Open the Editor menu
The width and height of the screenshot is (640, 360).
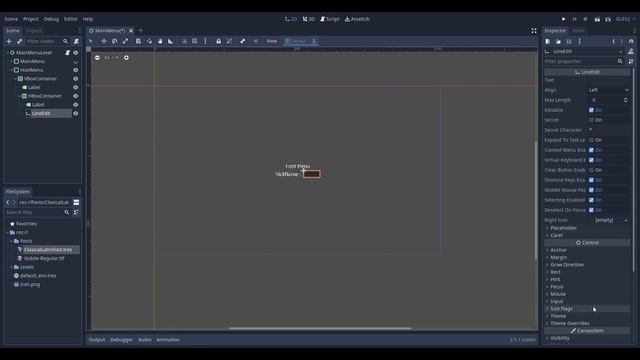pos(71,19)
